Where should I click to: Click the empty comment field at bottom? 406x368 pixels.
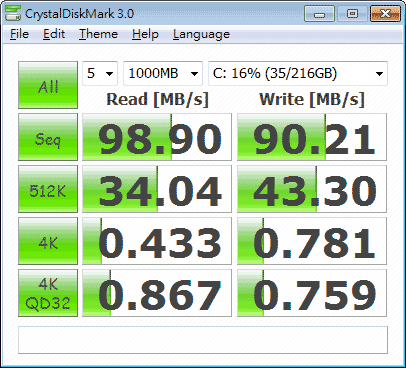coord(203,340)
